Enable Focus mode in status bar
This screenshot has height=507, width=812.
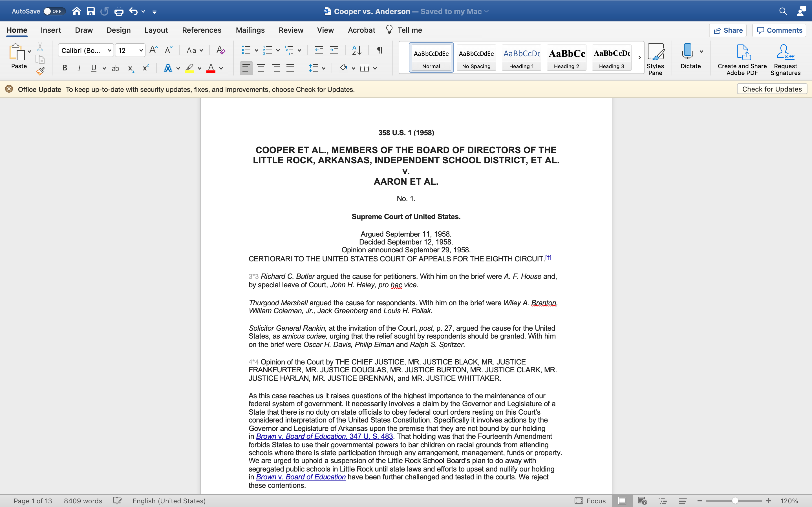coord(590,501)
